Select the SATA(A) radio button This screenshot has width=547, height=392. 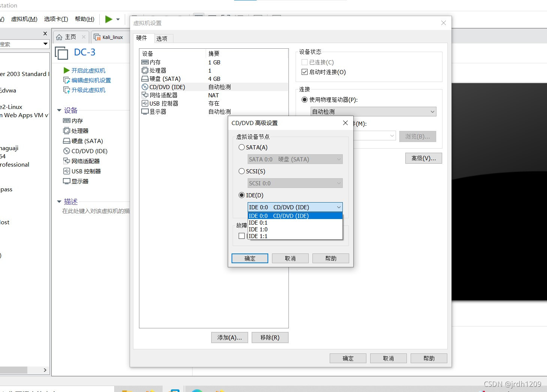click(x=242, y=147)
